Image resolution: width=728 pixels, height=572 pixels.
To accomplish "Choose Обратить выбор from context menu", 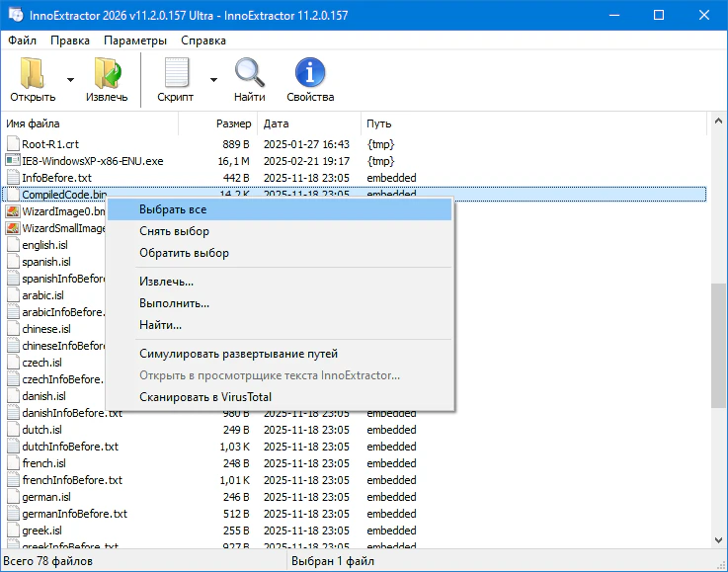I will pyautogui.click(x=184, y=253).
